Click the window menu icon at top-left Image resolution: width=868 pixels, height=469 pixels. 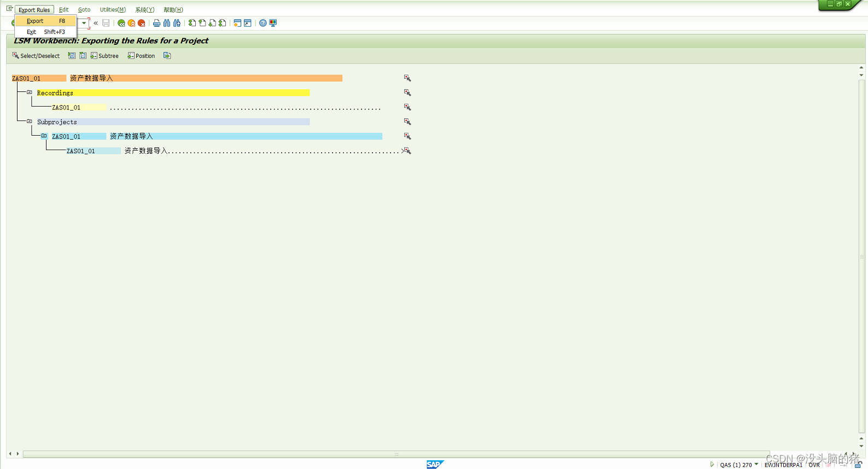(x=10, y=9)
